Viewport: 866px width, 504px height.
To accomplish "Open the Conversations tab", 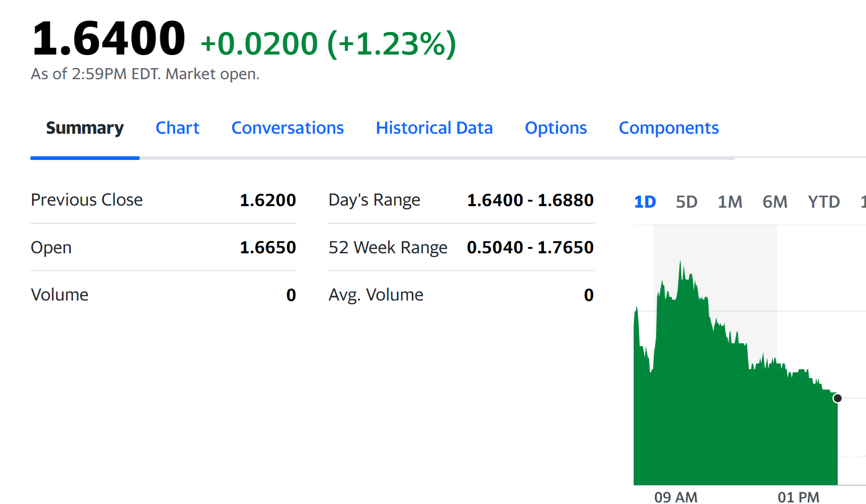I will coord(287,128).
